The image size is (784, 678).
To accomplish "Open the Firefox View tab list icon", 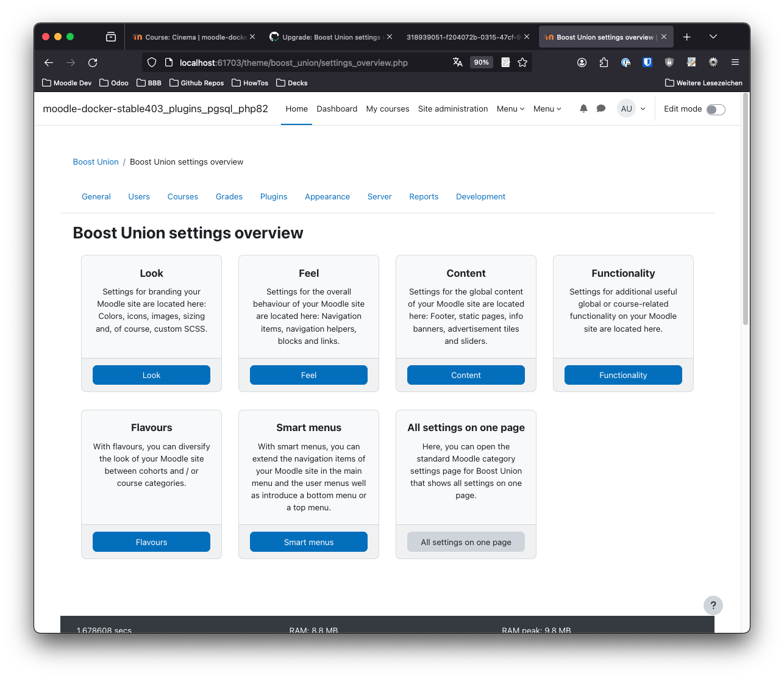I will click(111, 37).
